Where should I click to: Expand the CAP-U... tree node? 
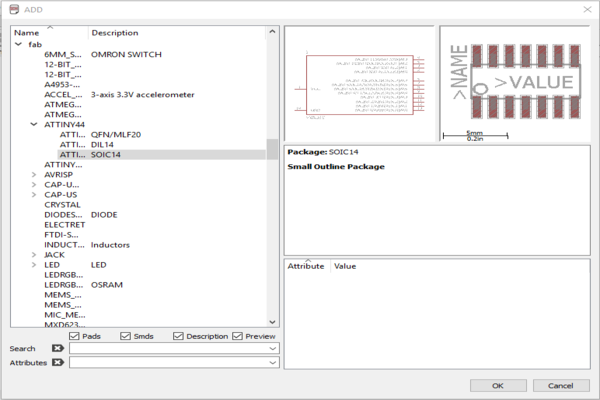point(34,184)
